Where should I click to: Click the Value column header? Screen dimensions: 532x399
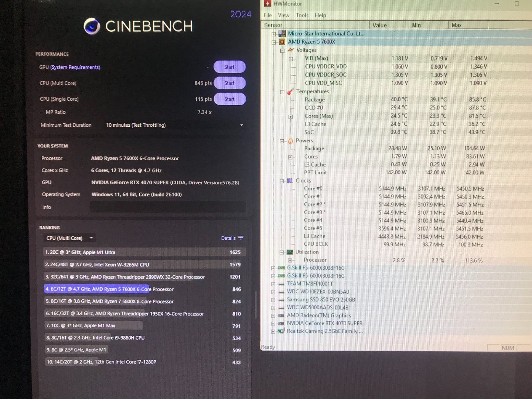[389, 25]
